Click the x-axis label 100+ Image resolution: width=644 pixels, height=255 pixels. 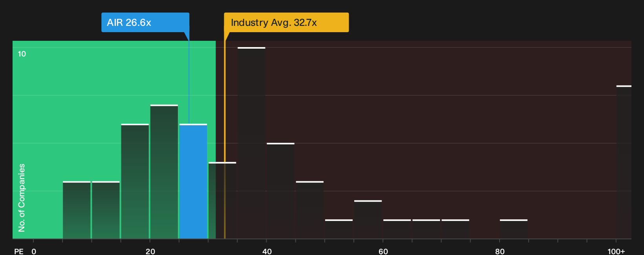point(616,251)
